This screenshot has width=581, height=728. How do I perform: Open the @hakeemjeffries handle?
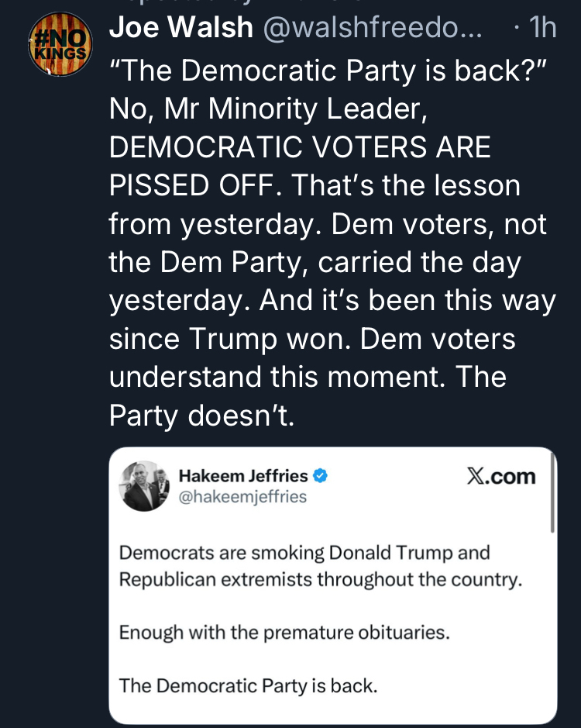[242, 496]
